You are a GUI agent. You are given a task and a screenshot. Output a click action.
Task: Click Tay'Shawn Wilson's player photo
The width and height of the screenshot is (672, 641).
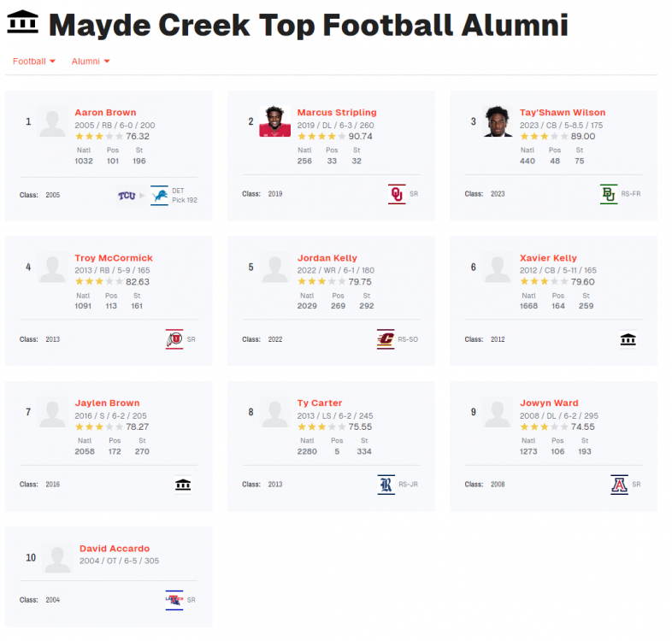[x=497, y=121]
